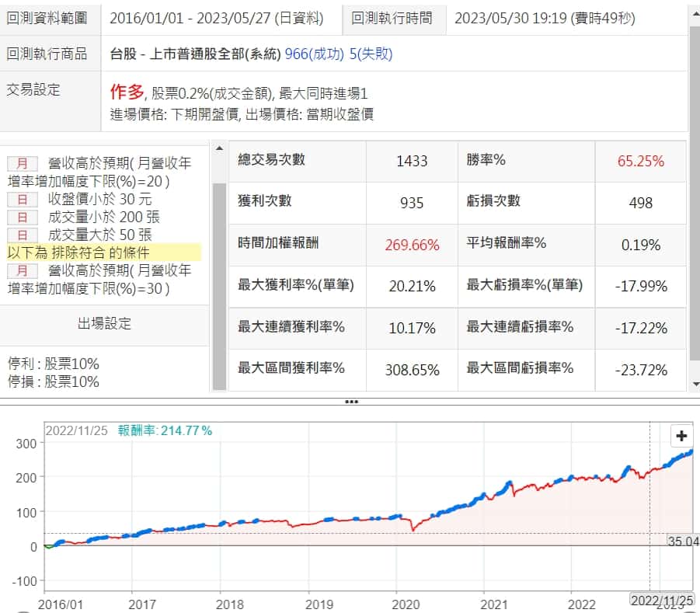Click the 最大區間獲利率% value 308.65%

[x=412, y=370]
